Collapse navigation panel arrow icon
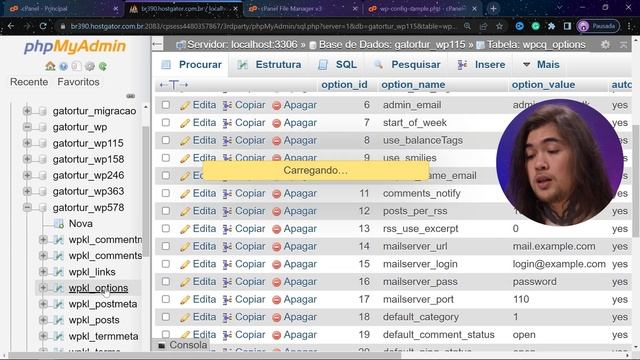 (157, 44)
